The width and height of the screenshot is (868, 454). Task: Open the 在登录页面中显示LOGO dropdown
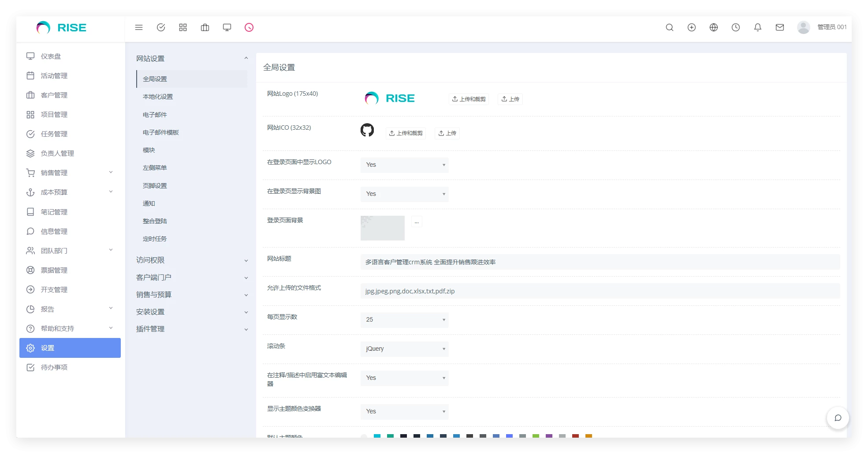click(404, 165)
